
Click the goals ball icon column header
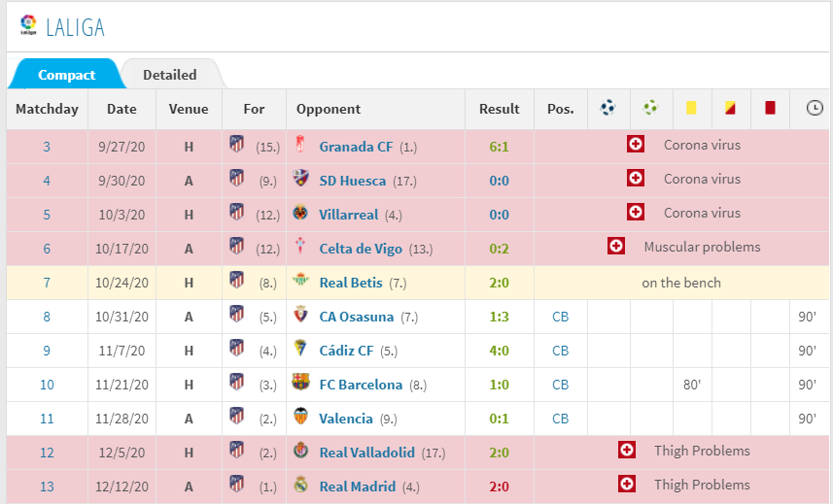[608, 108]
